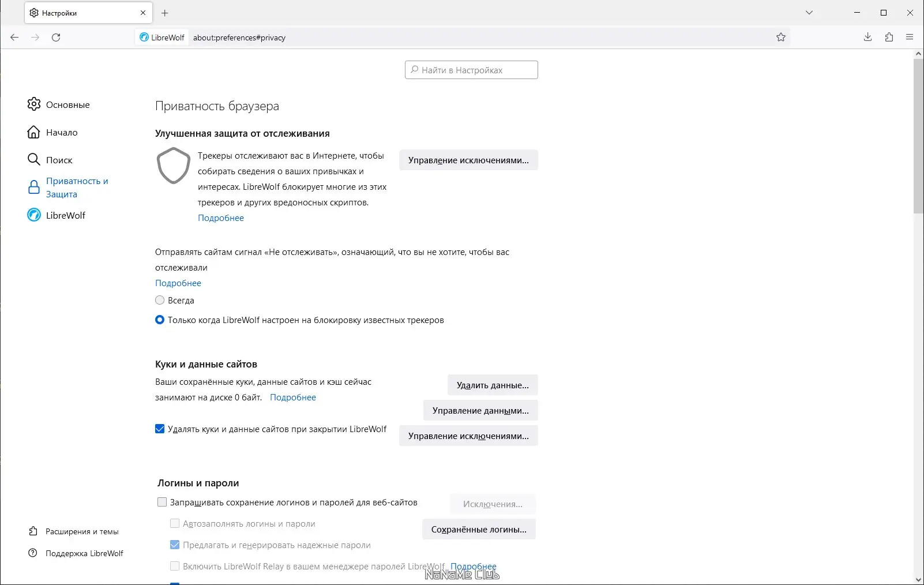Viewport: 924px width, 585px height.
Task: Open the Начало settings category
Action: click(x=62, y=132)
